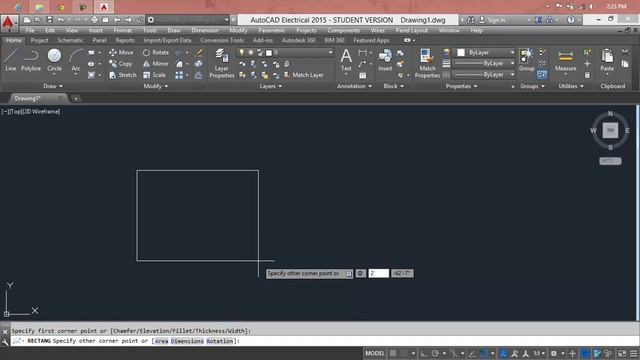640x360 pixels.
Task: Select the Text annotation tool
Action: click(x=346, y=60)
